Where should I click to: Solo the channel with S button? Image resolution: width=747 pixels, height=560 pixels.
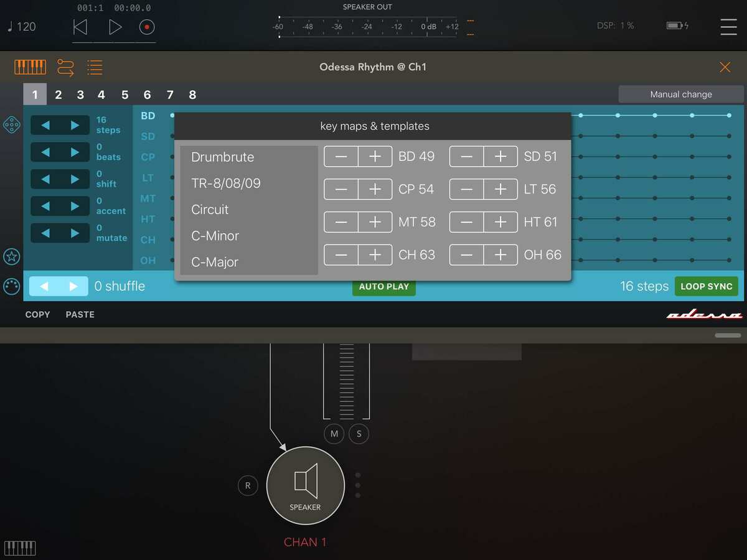[x=359, y=434]
